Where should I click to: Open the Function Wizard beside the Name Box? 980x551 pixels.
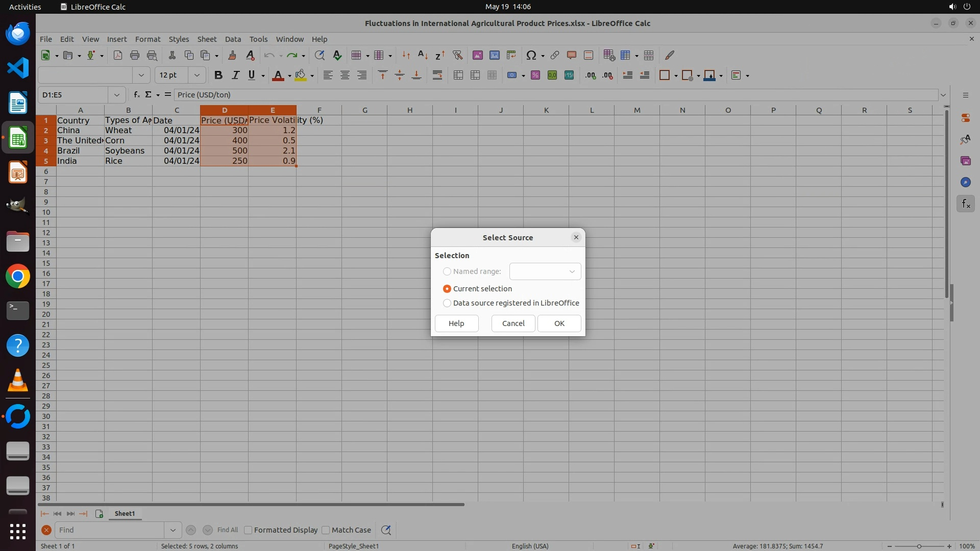point(136,95)
